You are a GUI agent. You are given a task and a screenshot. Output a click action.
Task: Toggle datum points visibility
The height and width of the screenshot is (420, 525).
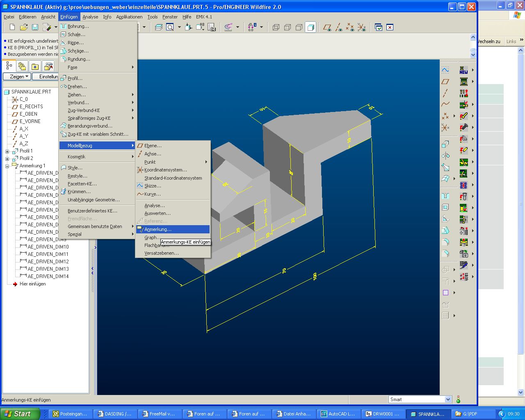(x=350, y=27)
